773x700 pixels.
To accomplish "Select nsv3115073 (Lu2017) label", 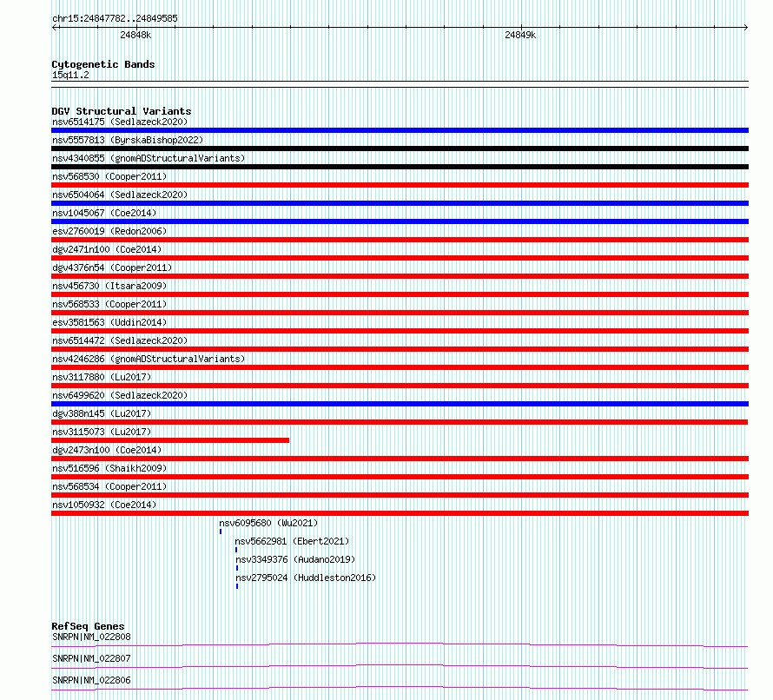I will [102, 432].
